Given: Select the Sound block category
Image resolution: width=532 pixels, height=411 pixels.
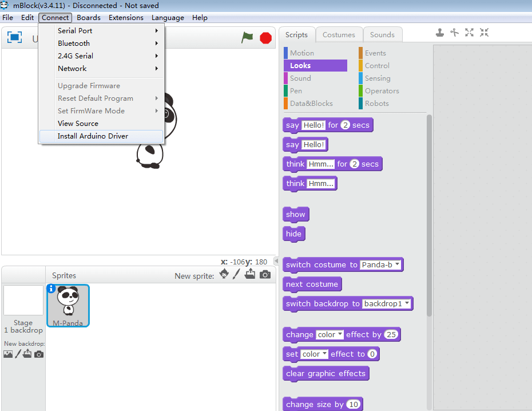Looking at the screenshot, I should tap(315, 78).
